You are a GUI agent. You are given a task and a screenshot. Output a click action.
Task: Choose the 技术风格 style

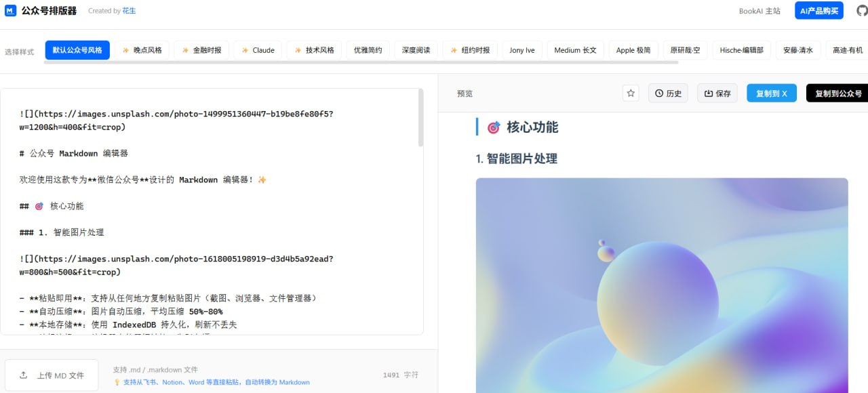click(314, 50)
